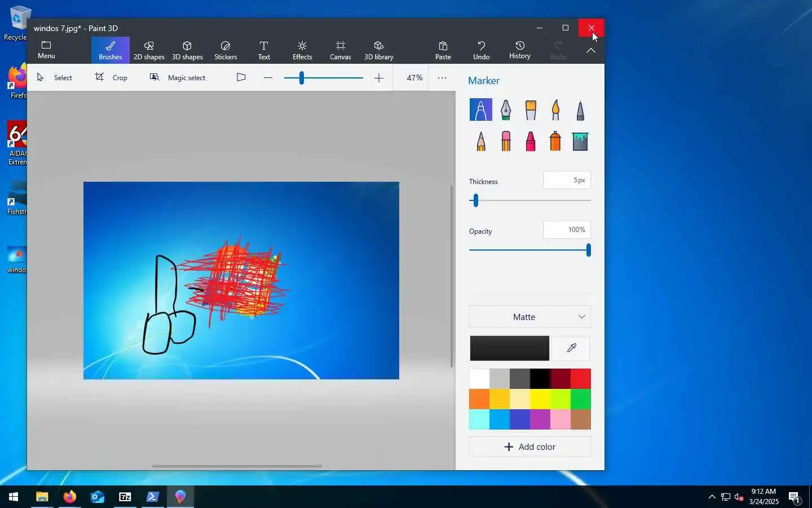
Task: Click the canvas vertical scrollbar
Action: click(452, 277)
